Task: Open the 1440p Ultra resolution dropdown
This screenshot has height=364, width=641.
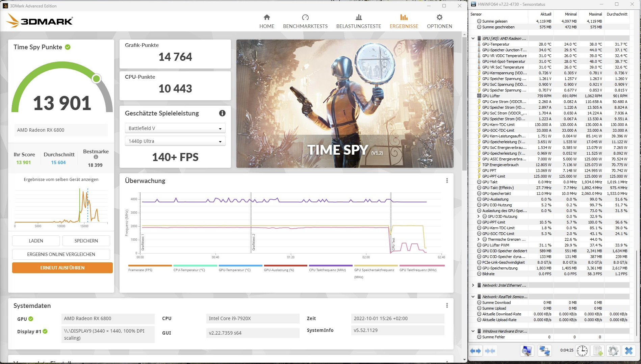Action: (x=175, y=141)
